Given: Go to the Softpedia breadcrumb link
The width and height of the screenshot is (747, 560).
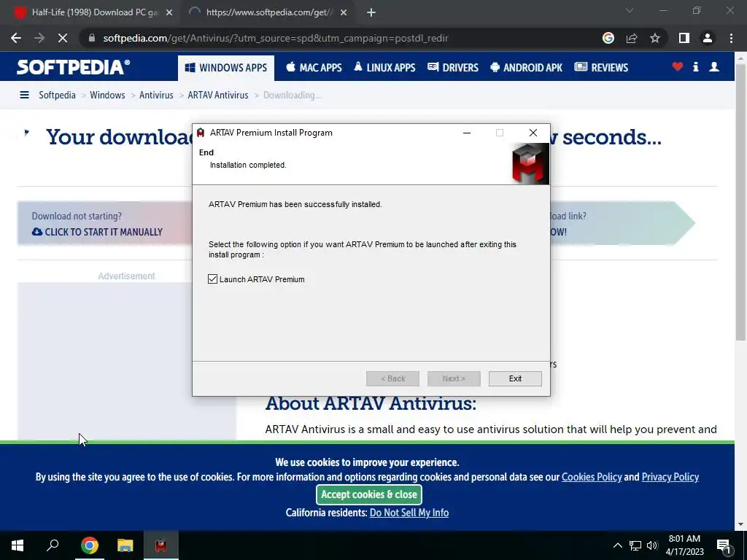Looking at the screenshot, I should tap(57, 95).
